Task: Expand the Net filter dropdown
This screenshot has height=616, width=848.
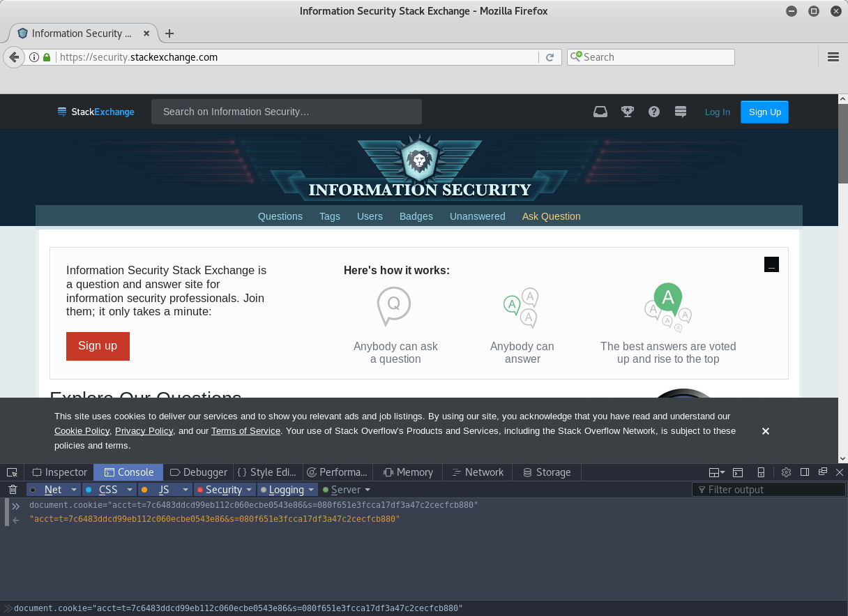Action: point(73,490)
